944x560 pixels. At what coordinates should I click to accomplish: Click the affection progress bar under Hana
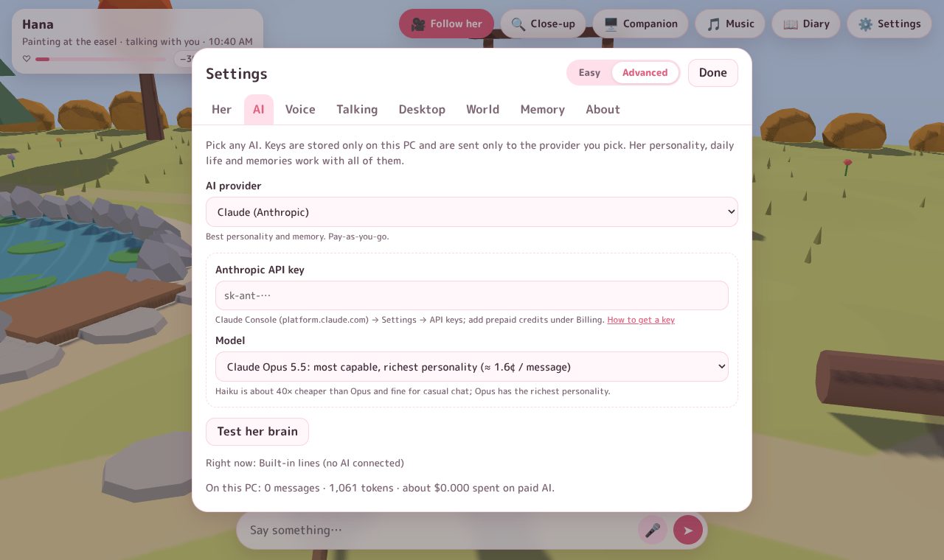(x=101, y=59)
